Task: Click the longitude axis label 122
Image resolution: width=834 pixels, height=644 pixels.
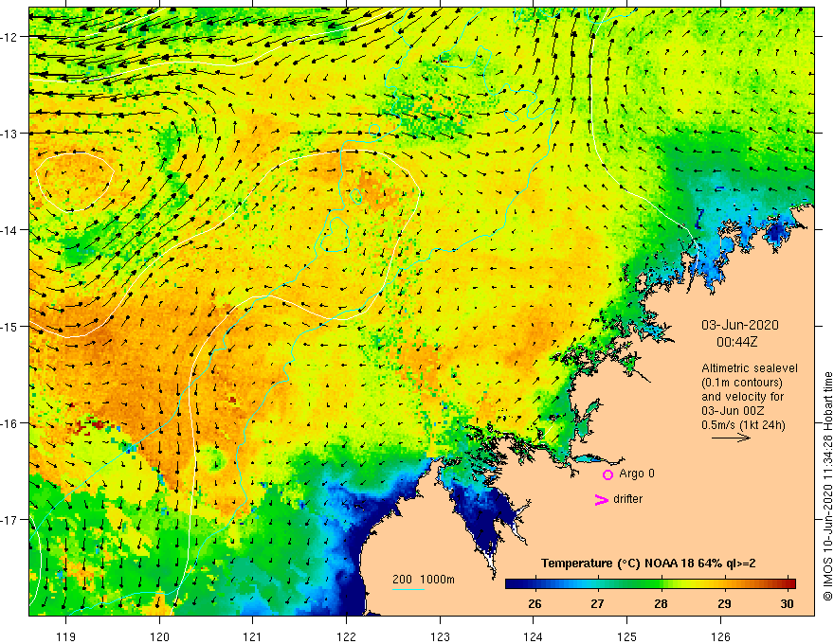Action: [346, 636]
